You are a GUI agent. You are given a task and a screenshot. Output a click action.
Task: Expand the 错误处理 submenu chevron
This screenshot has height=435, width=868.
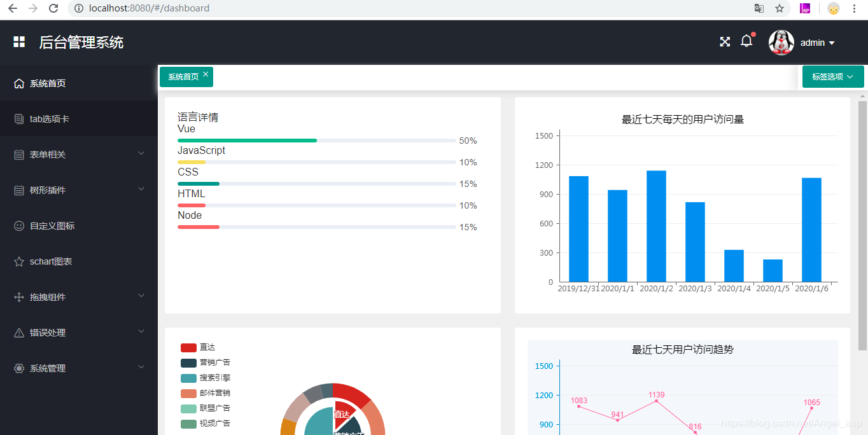pyautogui.click(x=141, y=331)
